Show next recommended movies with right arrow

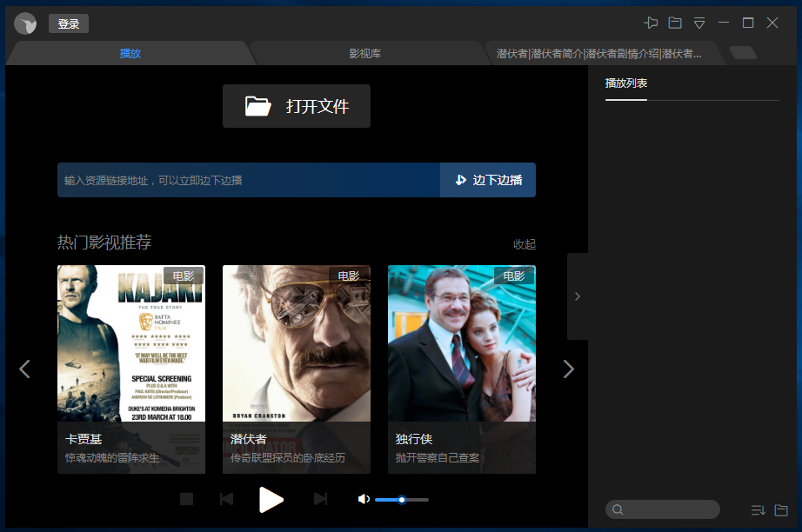coord(569,369)
